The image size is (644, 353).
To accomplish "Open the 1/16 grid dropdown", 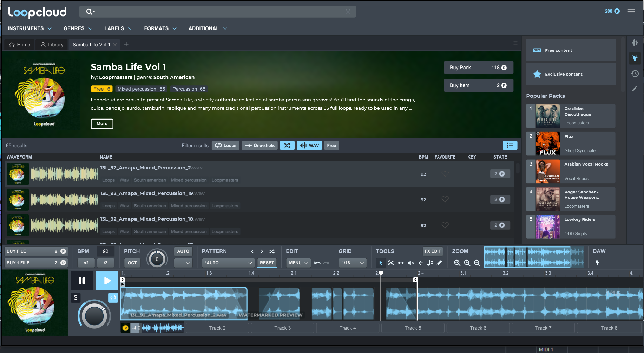I will (x=353, y=263).
